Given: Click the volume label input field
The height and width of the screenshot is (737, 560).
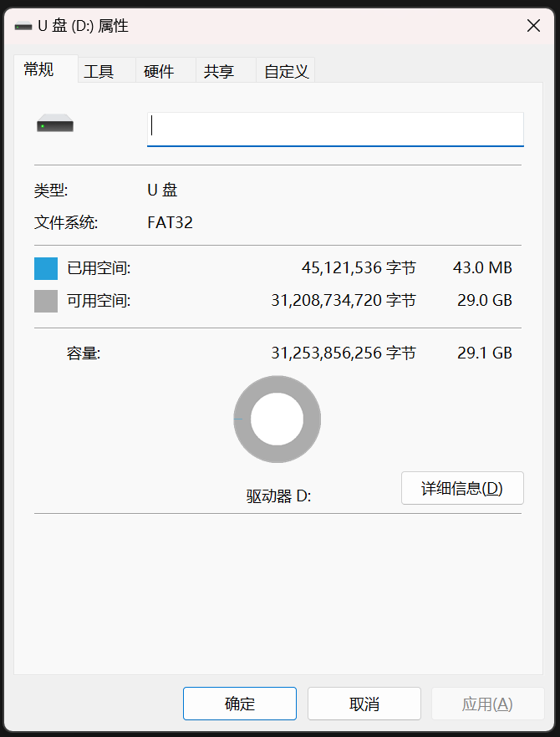Looking at the screenshot, I should [335, 130].
